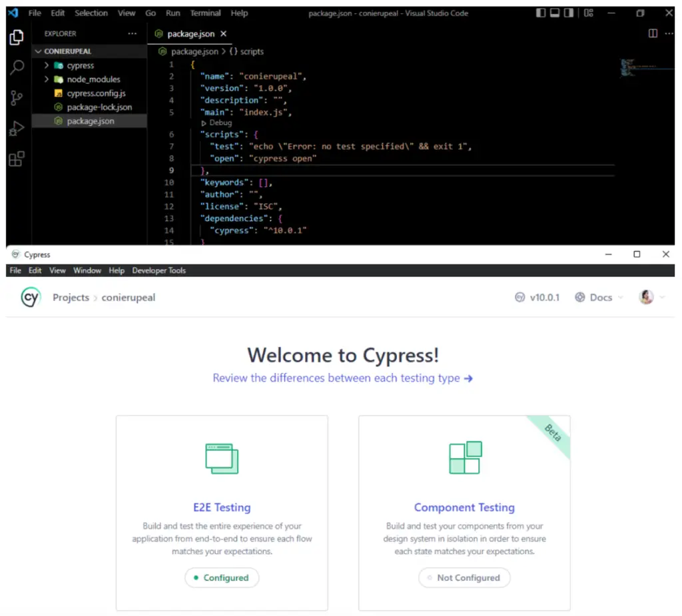Open Run and Debug view icon

pyautogui.click(x=17, y=129)
